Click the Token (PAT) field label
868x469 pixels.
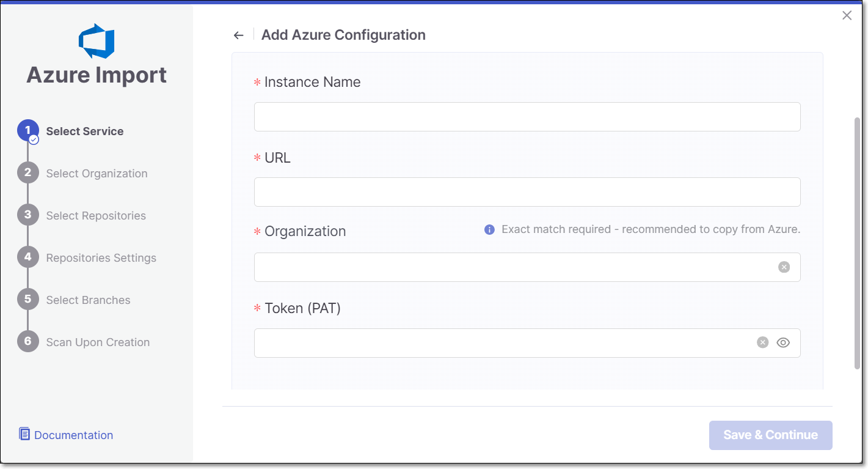tap(302, 308)
